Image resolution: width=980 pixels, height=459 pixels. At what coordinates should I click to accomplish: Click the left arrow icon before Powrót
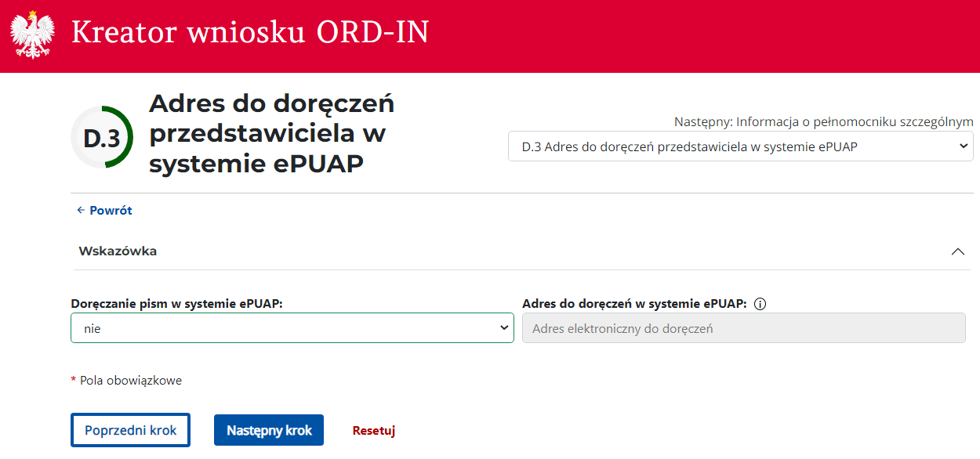80,211
